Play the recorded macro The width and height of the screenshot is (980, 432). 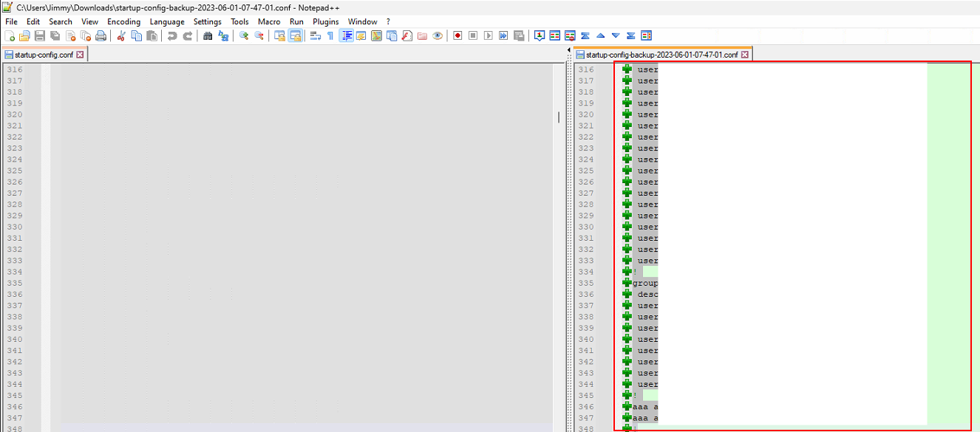(x=488, y=35)
